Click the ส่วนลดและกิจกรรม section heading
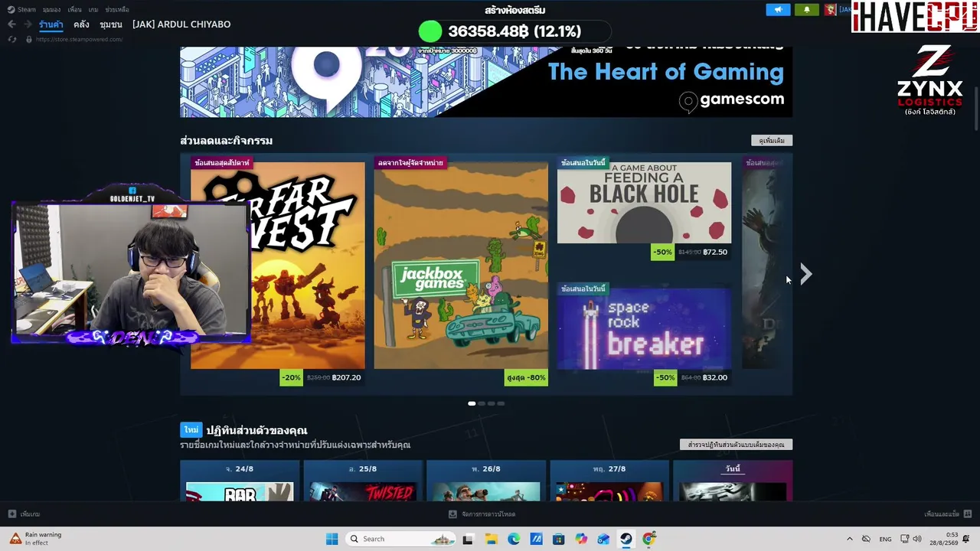The height and width of the screenshot is (551, 980). (226, 141)
